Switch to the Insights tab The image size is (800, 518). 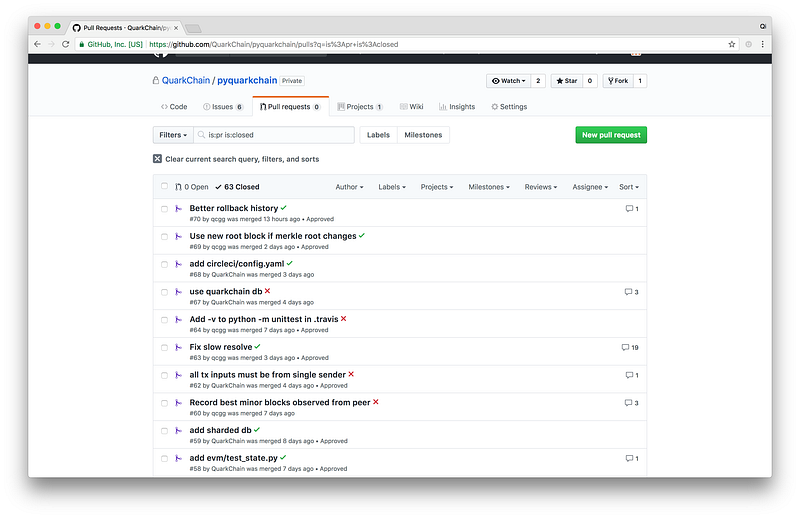457,107
